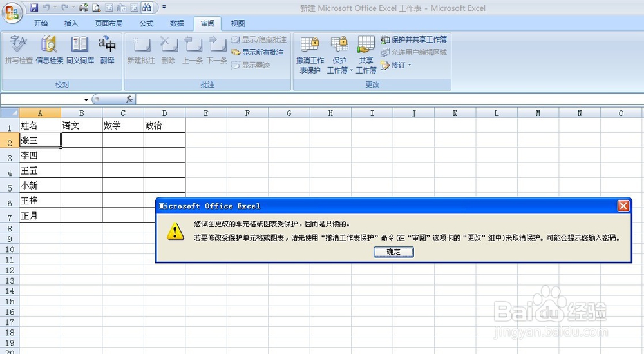The height and width of the screenshot is (354, 644).
Task: Select row 1 header
Action: 10,125
